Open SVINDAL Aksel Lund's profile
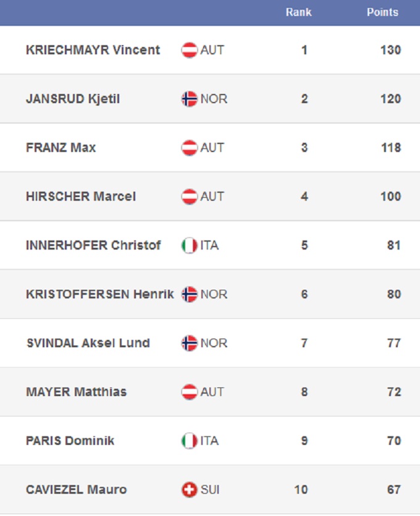 [x=88, y=343]
